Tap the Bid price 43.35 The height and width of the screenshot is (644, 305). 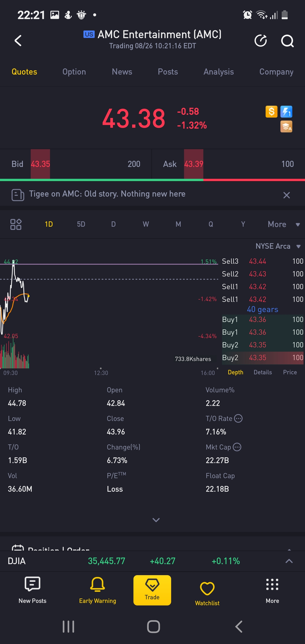40,164
